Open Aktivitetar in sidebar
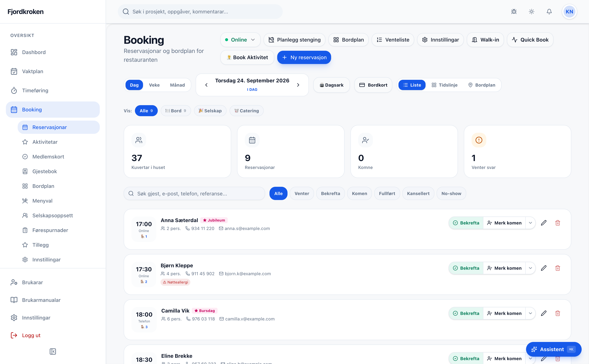Screen dimensions: 589x364 59,142
